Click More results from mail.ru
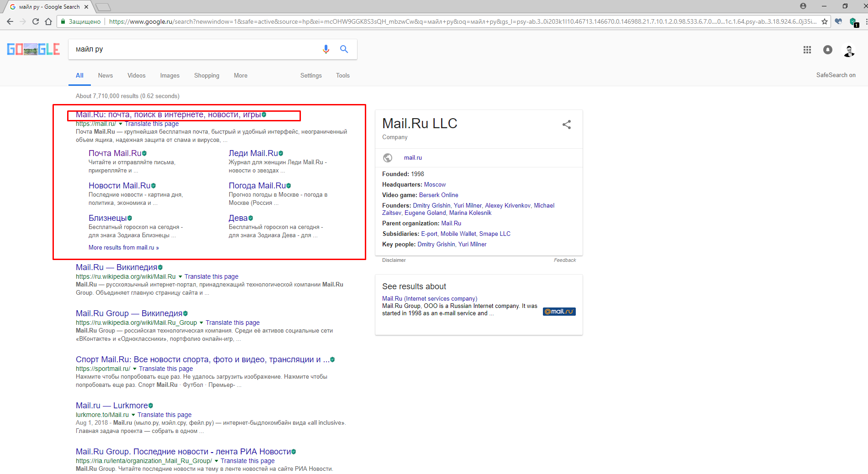Image resolution: width=868 pixels, height=474 pixels. pyautogui.click(x=124, y=248)
